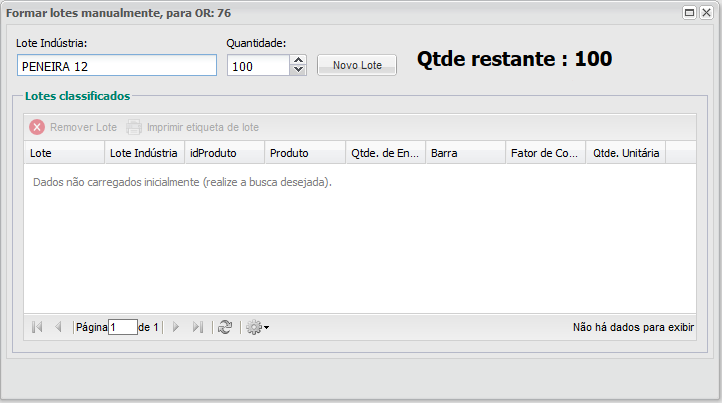Image resolution: width=725 pixels, height=408 pixels.
Task: Jump to the last page of results
Action: tap(198, 328)
